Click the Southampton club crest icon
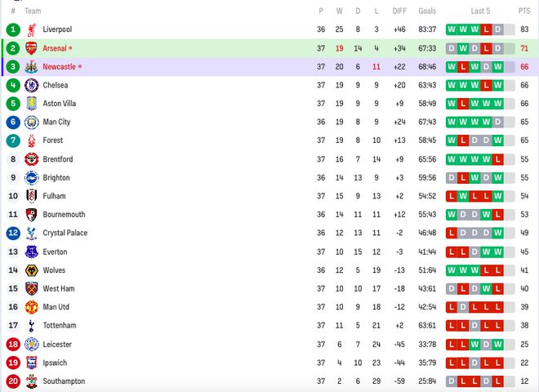This screenshot has width=539, height=392. pos(32,381)
